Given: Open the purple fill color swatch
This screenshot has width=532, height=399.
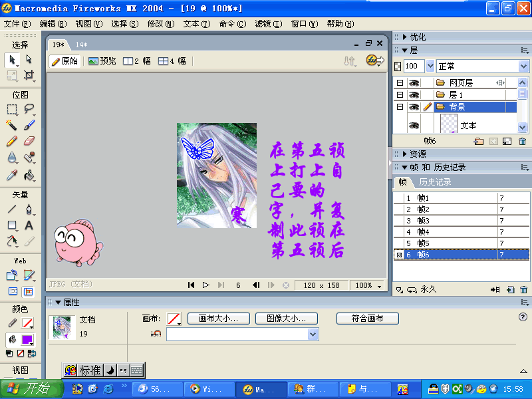Looking at the screenshot, I should (27, 340).
